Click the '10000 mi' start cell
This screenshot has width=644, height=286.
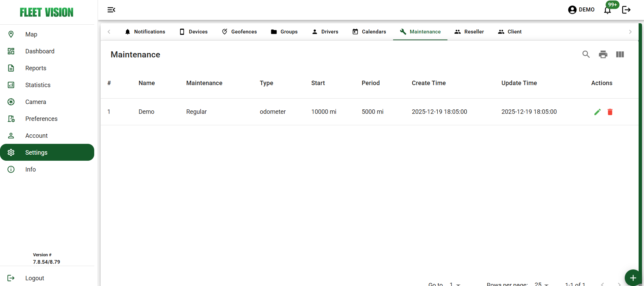pos(324,112)
